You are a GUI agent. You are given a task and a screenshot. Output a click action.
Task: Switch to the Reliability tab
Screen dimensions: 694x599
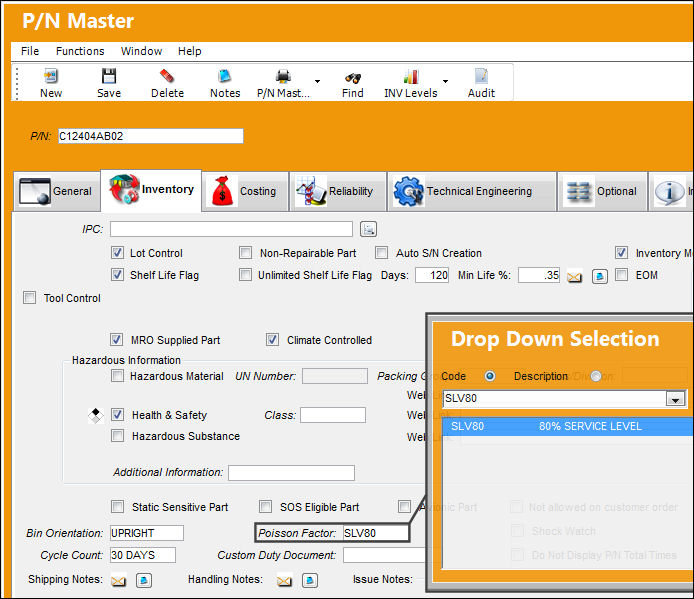338,191
